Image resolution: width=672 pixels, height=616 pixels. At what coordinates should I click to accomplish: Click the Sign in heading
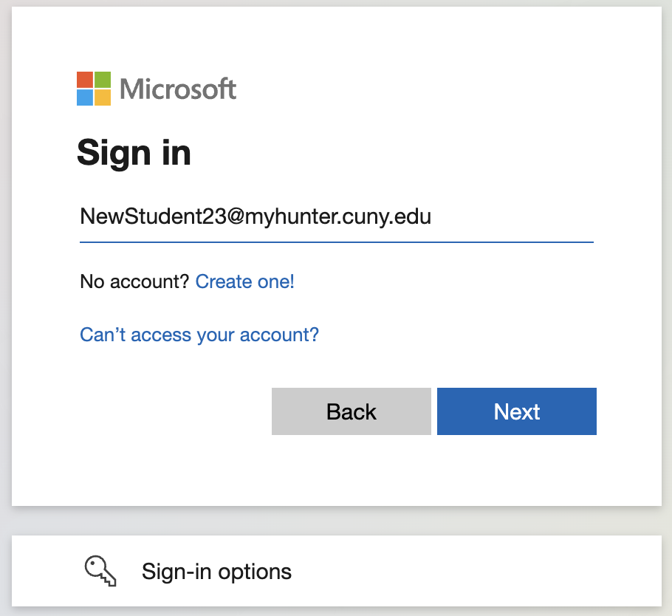tap(134, 153)
